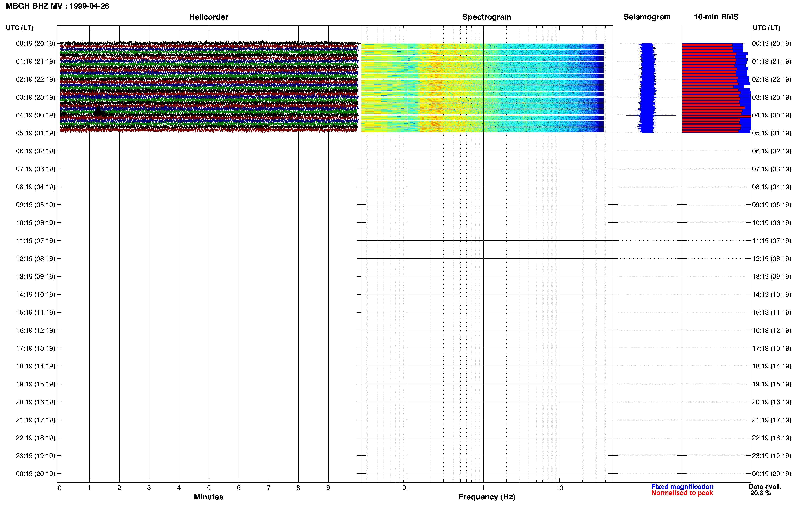Click left time label '18:19 (14:19)'
Viewport: 812px width, 508px height.
click(36, 366)
